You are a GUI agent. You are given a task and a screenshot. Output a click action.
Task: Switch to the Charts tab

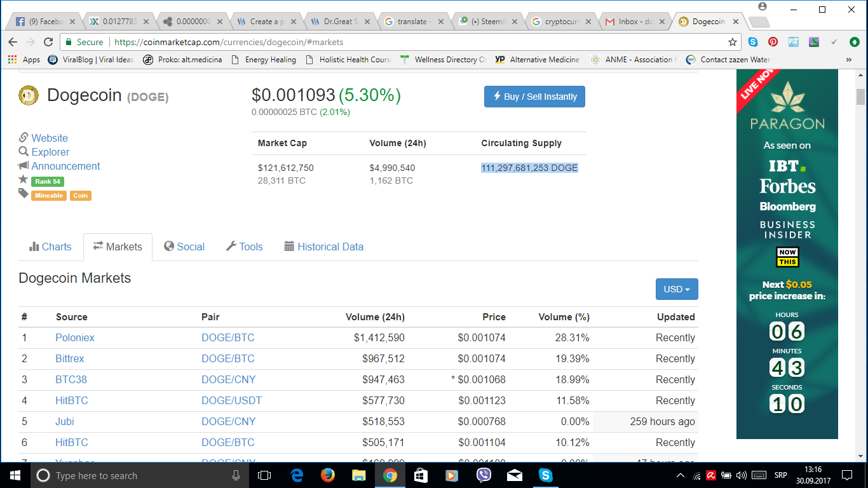tap(50, 247)
